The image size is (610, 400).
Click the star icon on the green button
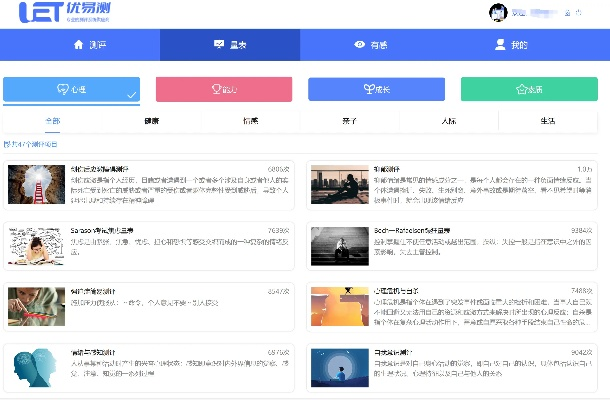[x=521, y=89]
